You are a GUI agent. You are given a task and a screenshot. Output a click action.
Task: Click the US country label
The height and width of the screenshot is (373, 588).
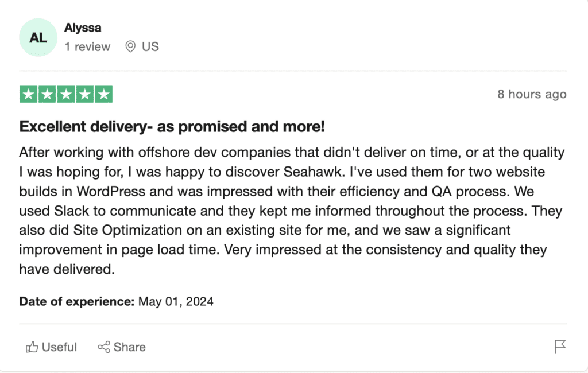(150, 47)
